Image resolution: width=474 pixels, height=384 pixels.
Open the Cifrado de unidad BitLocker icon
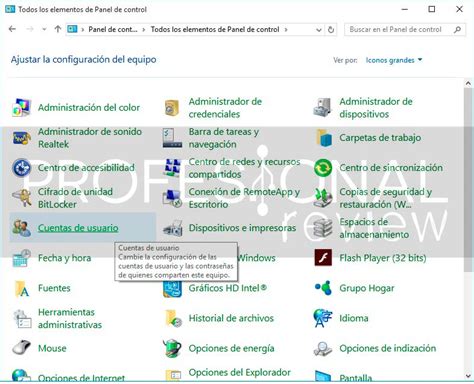(22, 198)
